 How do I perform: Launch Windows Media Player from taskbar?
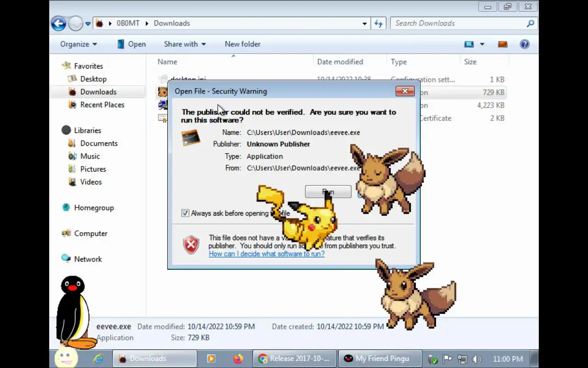point(211,359)
